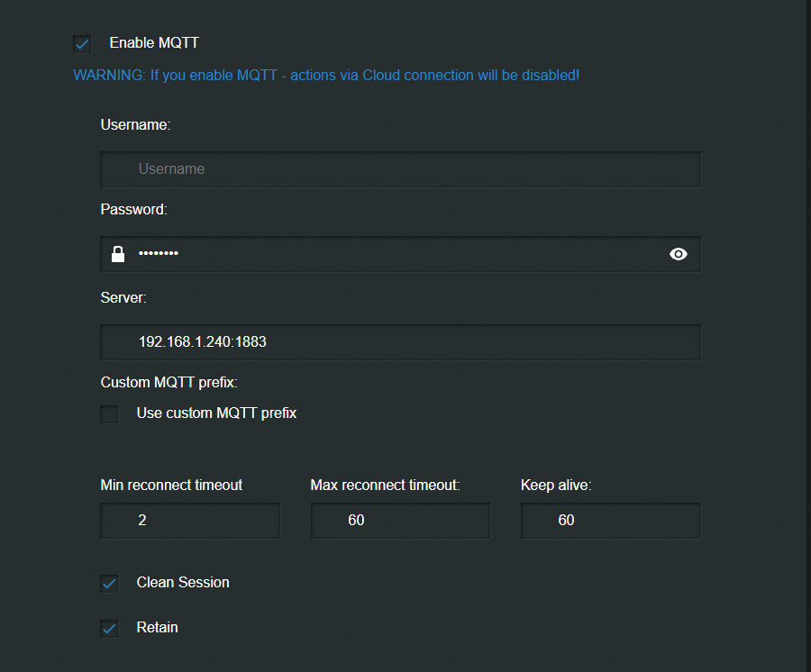
Task: Uncheck the Clean Session checkbox
Action: (x=110, y=584)
